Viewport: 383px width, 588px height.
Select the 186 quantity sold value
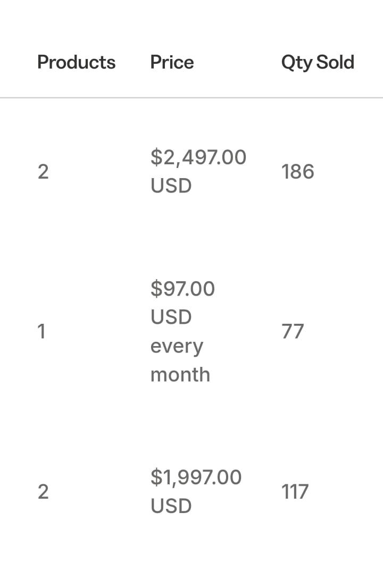click(298, 172)
